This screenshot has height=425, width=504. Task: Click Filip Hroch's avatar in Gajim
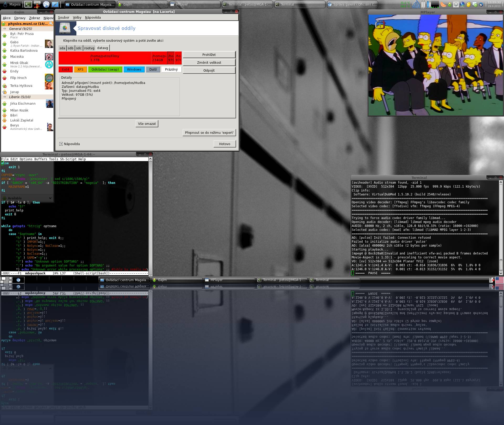[x=49, y=78]
